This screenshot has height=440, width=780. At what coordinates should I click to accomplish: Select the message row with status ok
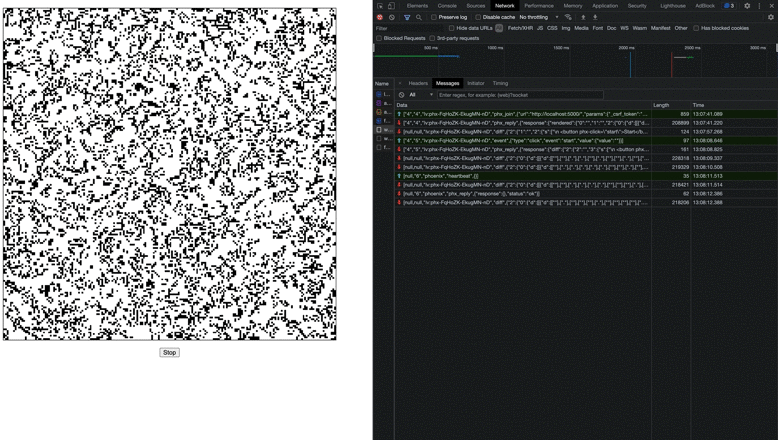click(x=586, y=194)
